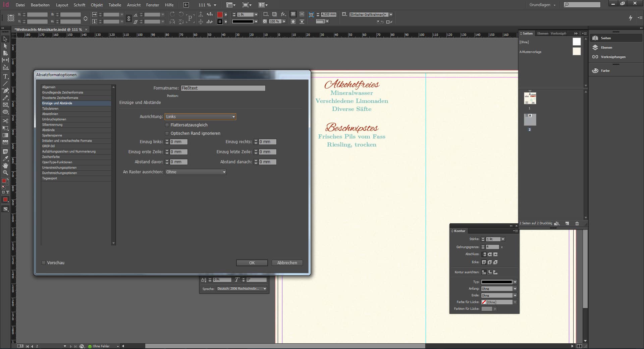644x349 pixels.
Task: Select the Type (T) tool
Action: coord(5,76)
